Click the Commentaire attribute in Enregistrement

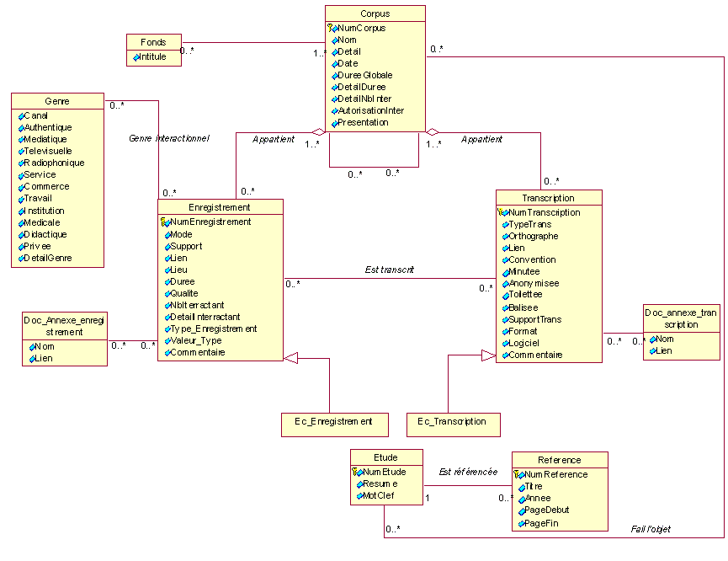pos(195,353)
